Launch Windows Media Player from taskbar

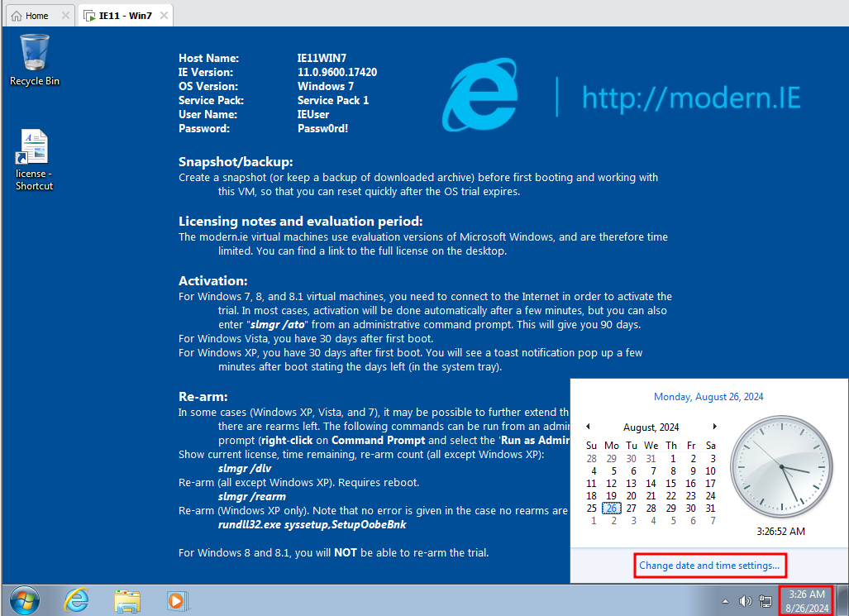pyautogui.click(x=177, y=601)
